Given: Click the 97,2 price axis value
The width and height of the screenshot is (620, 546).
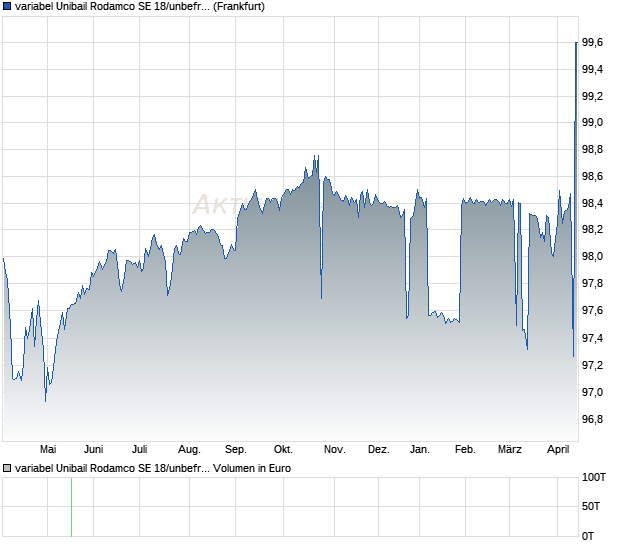Looking at the screenshot, I should tap(593, 365).
